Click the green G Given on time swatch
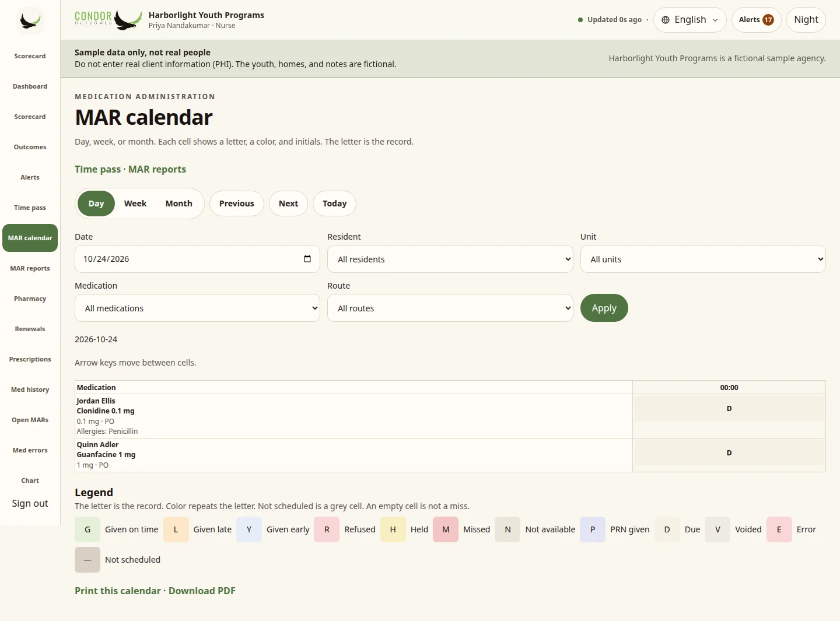This screenshot has width=840, height=621. (x=87, y=529)
